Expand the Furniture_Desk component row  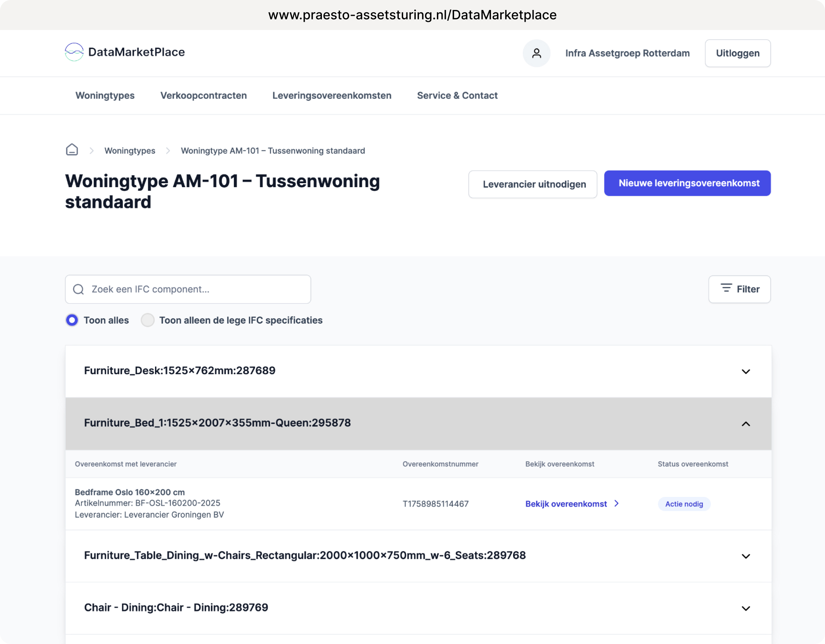(x=746, y=371)
